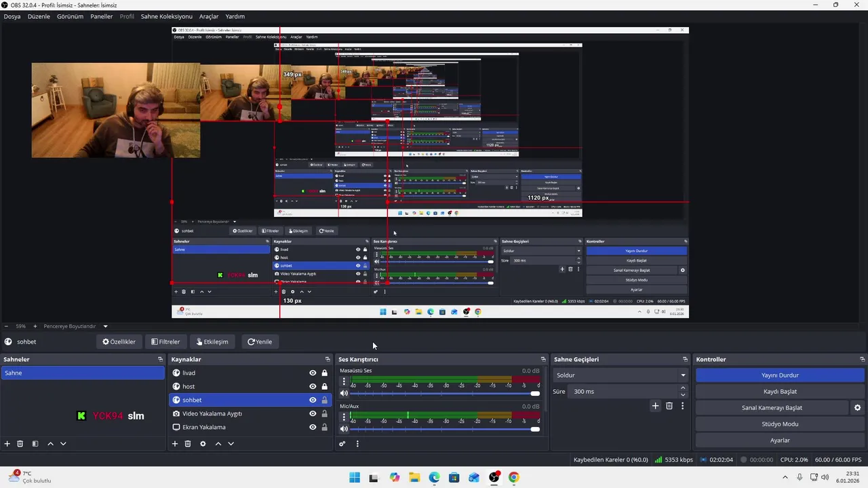
Task: Open the Dosya menu
Action: (12, 16)
